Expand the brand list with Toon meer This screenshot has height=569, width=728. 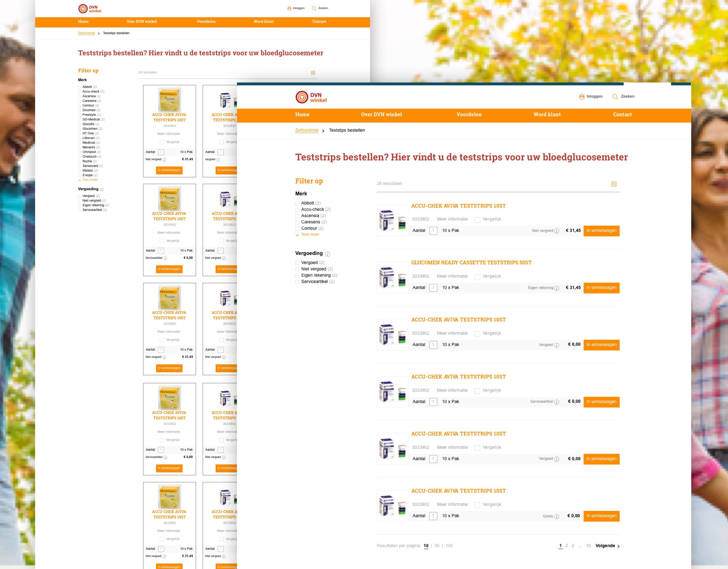(x=310, y=234)
